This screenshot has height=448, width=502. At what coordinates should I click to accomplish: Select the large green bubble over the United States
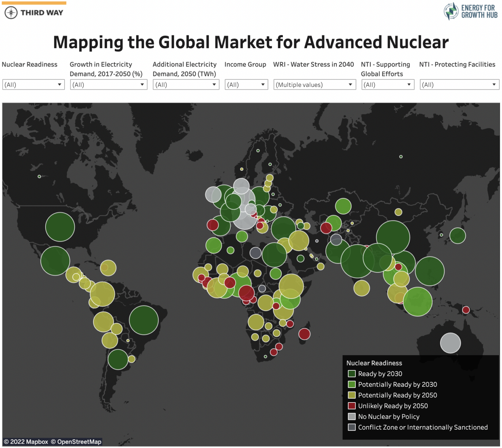(x=60, y=226)
